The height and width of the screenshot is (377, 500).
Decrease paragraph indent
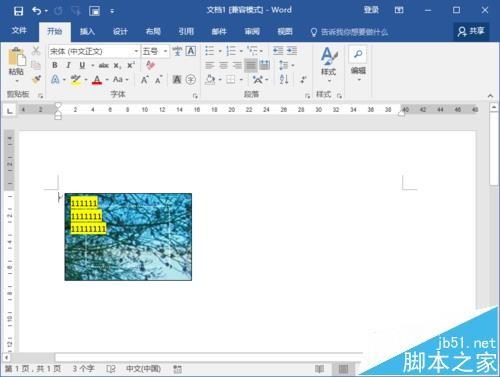coord(278,51)
